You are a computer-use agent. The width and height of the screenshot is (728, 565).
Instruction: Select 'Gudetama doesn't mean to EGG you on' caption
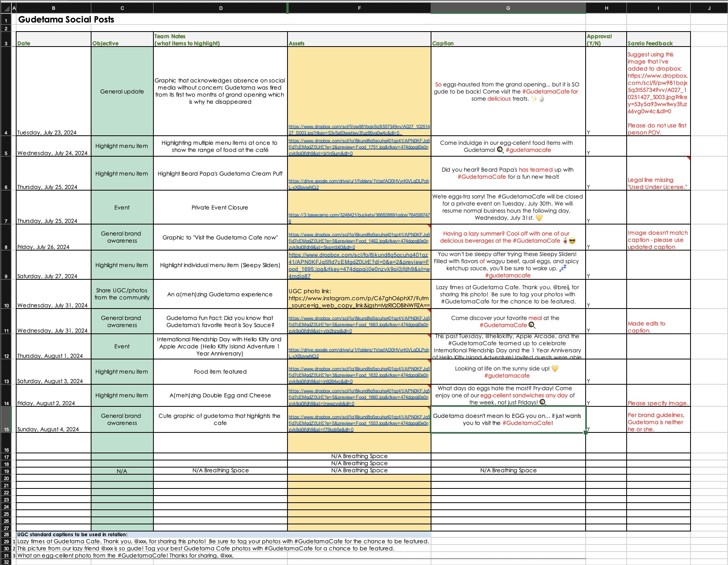click(x=508, y=420)
